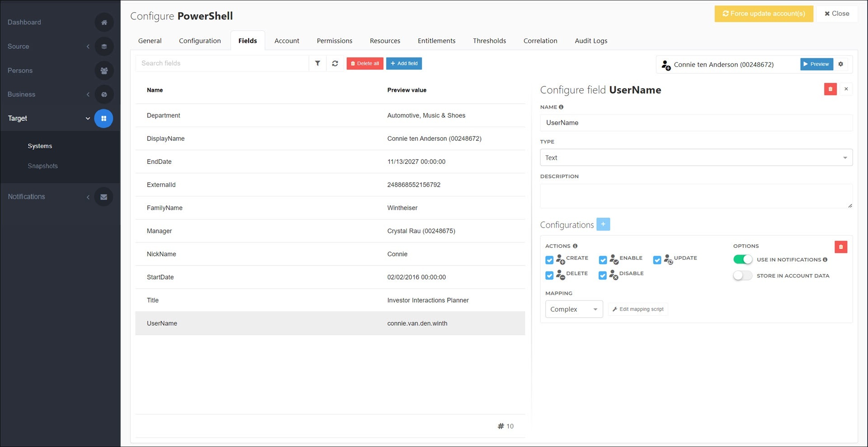Open the Account tab
Viewport: 868px width, 447px height.
point(287,41)
